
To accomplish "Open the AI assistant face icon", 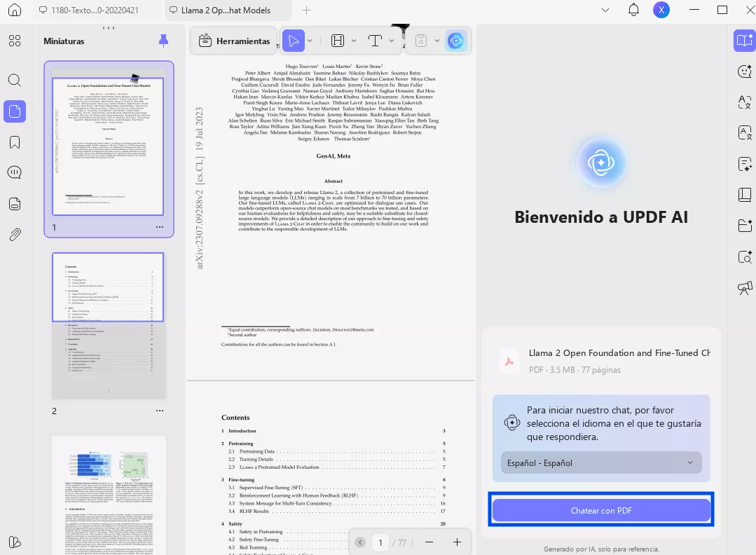I will coord(744,71).
